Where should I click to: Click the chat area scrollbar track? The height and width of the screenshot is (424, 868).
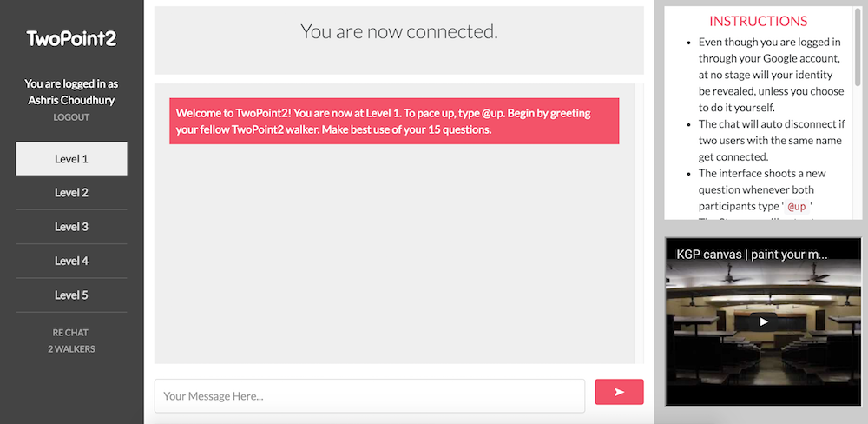pos(640,223)
